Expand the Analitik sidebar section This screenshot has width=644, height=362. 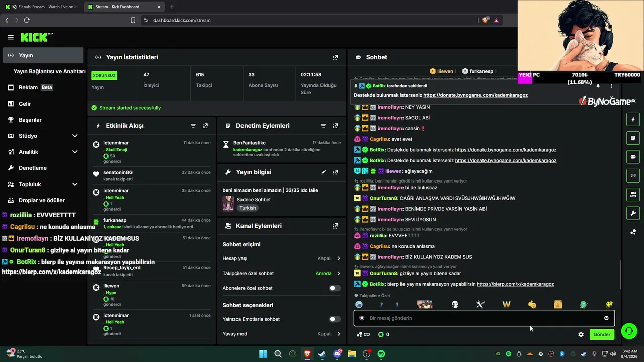[75, 152]
